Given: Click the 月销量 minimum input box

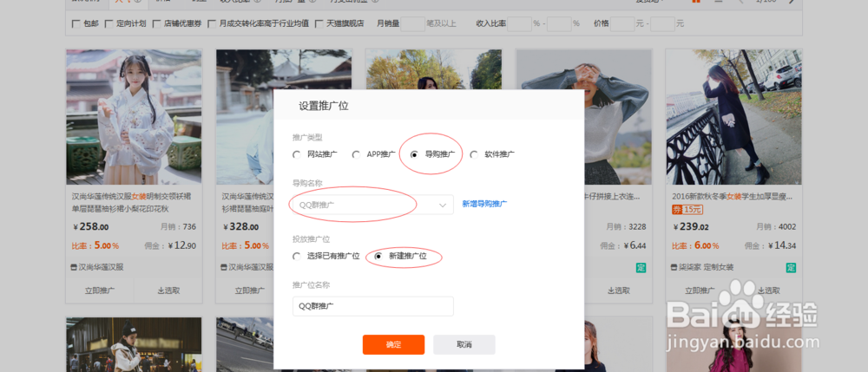Looking at the screenshot, I should pyautogui.click(x=412, y=23).
